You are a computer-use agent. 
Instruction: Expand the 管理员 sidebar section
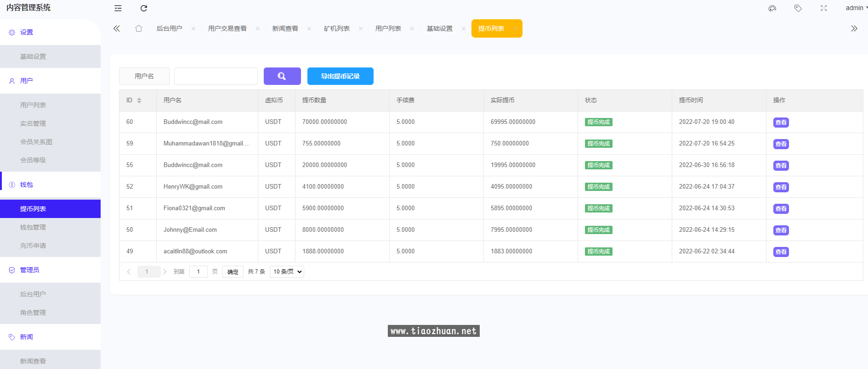pos(50,270)
